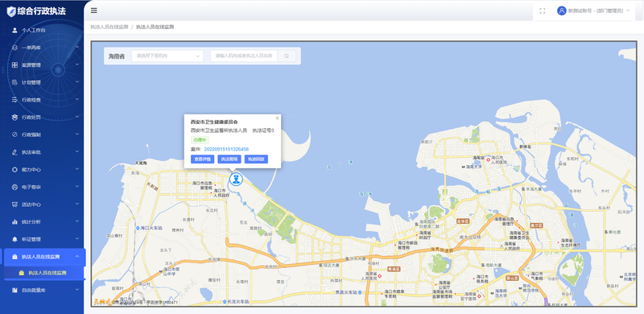The image size is (644, 314).
Task: Open the account dropdown arrow at top right
Action: [628, 10]
